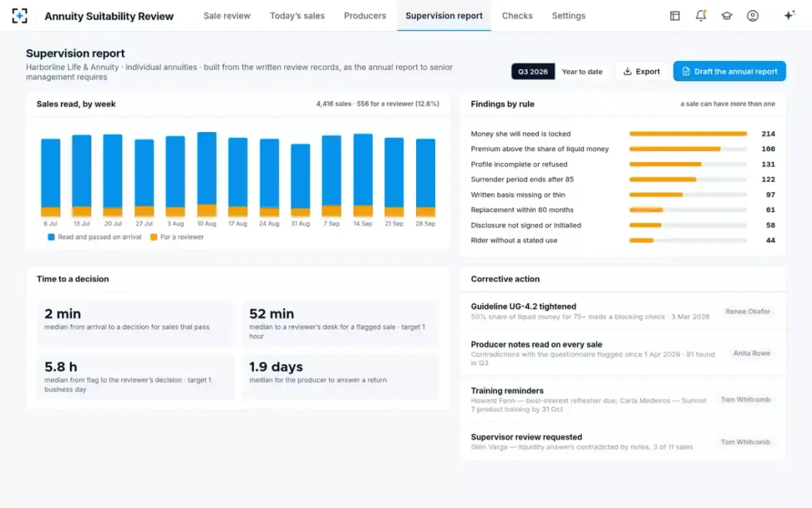Open the Checks tab
This screenshot has width=812, height=508.
click(x=517, y=16)
